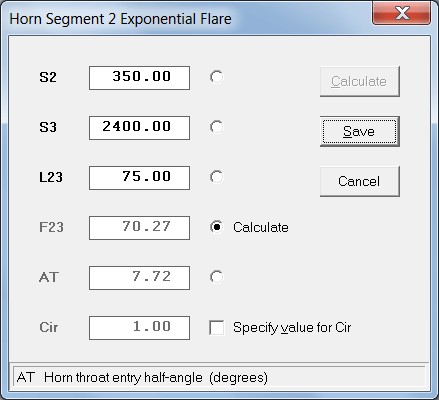Click the L23 label
The width and height of the screenshot is (439, 400).
(x=51, y=177)
